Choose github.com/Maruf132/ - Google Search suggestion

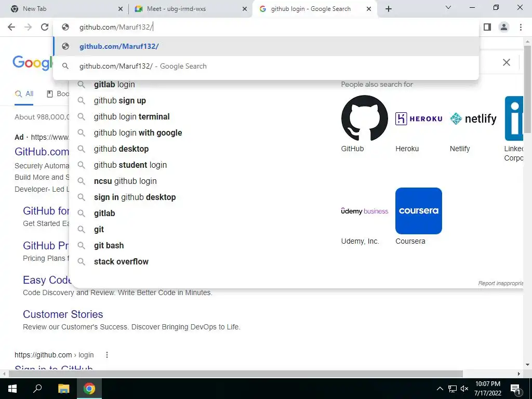point(266,66)
